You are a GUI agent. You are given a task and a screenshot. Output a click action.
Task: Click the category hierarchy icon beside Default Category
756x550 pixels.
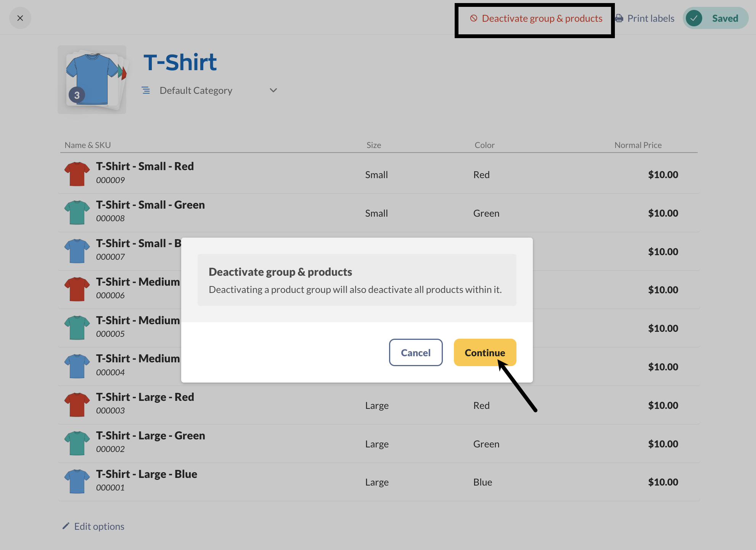(x=146, y=90)
